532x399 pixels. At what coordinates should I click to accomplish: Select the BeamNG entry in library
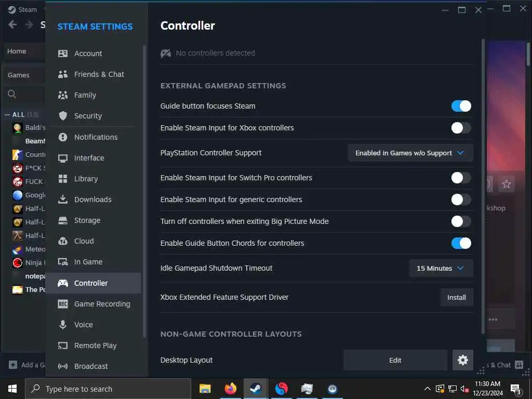[x=29, y=141]
